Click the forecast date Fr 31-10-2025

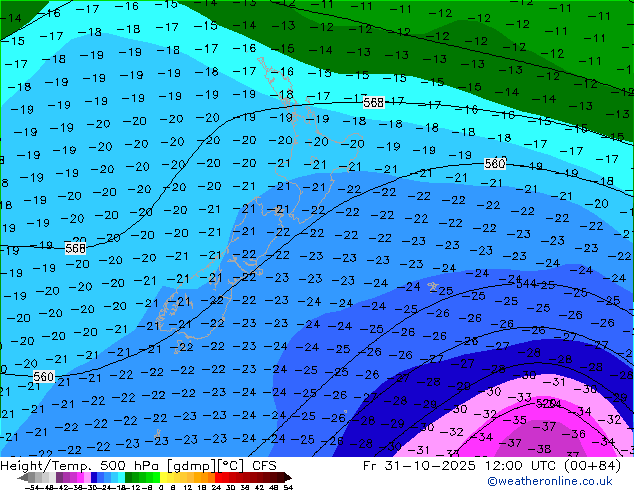[419, 466]
